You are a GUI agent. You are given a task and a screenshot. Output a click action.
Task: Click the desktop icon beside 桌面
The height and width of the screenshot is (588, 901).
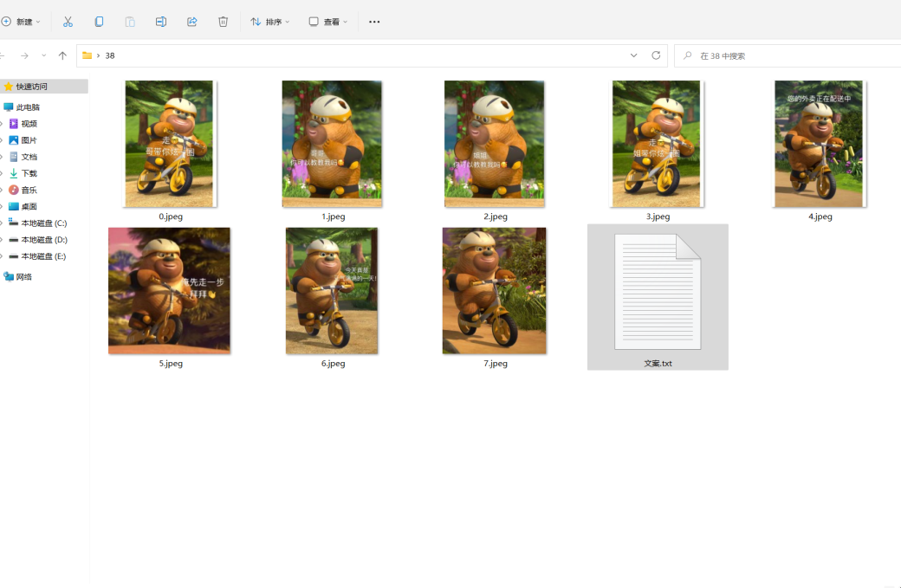(14, 207)
